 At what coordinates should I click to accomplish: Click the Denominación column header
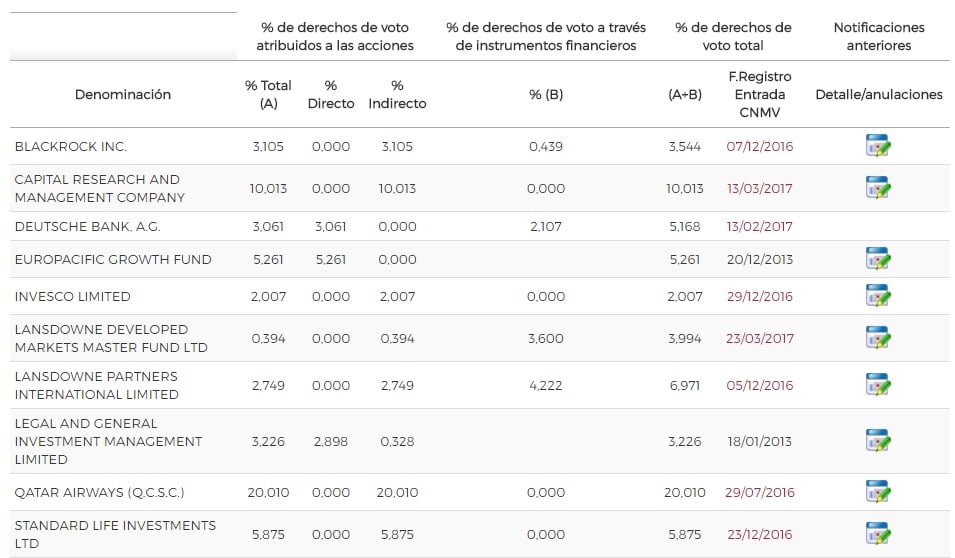123,95
